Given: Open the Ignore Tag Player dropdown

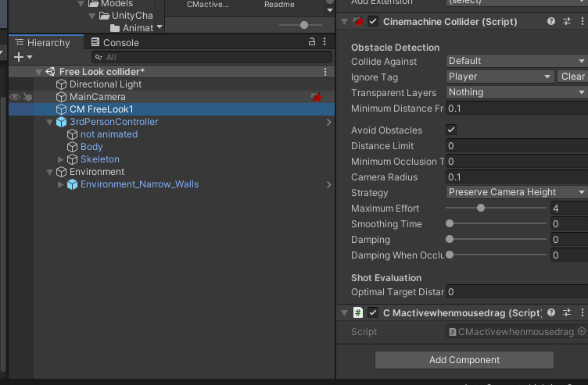Looking at the screenshot, I should click(x=500, y=77).
